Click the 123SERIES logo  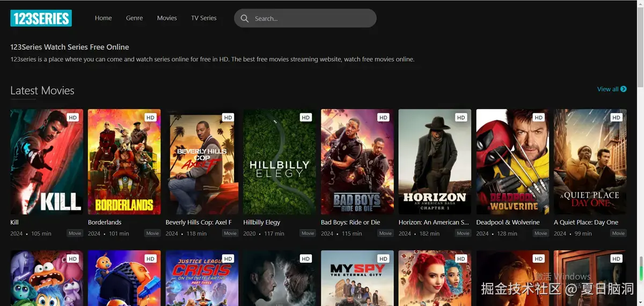coord(41,18)
